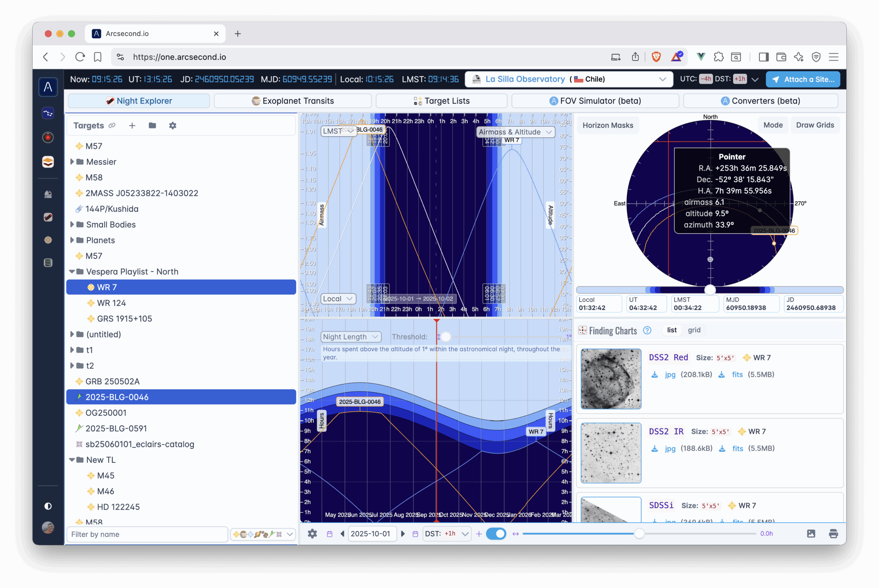Image resolution: width=879 pixels, height=588 pixels.
Task: Open targets panel settings gear
Action: point(172,126)
